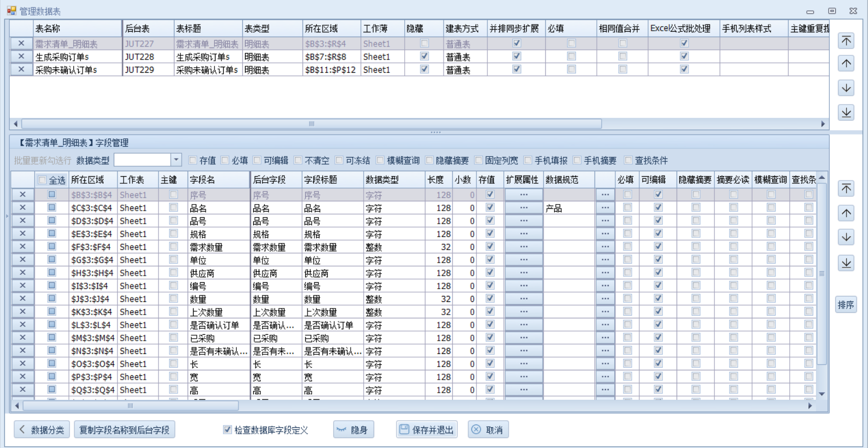Image resolution: width=868 pixels, height=448 pixels.
Task: Sort by 字段名 column header
Action: pos(202,179)
